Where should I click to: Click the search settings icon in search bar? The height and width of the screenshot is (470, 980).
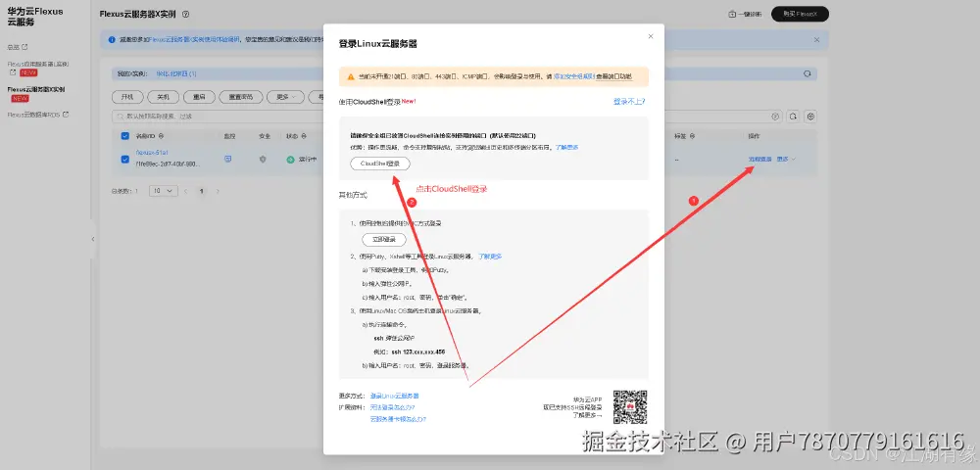pyautogui.click(x=775, y=117)
